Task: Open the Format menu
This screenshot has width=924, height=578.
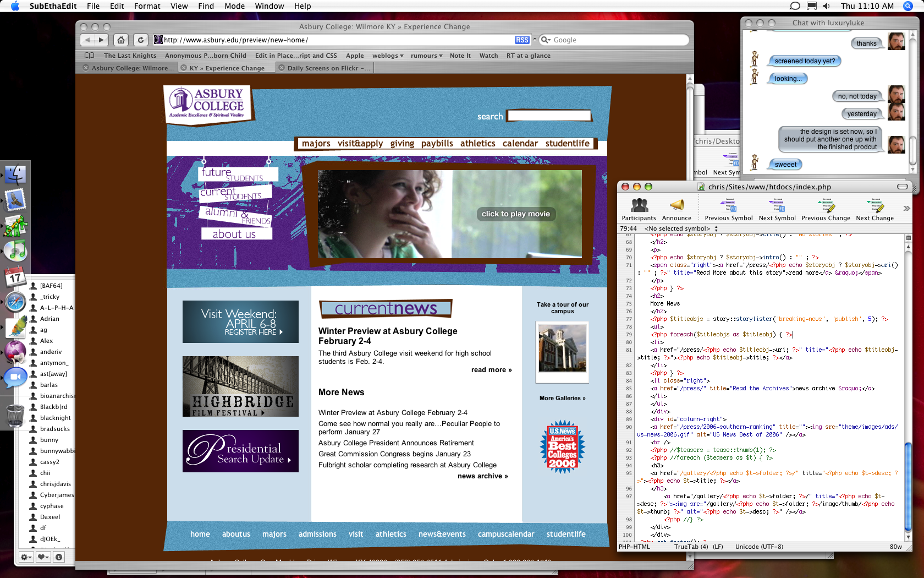Action: pos(147,6)
